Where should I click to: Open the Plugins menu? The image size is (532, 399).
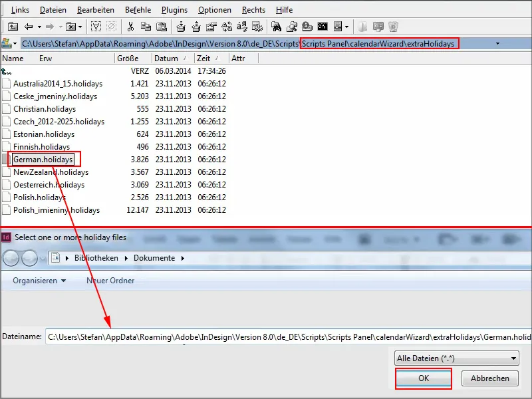tap(174, 10)
